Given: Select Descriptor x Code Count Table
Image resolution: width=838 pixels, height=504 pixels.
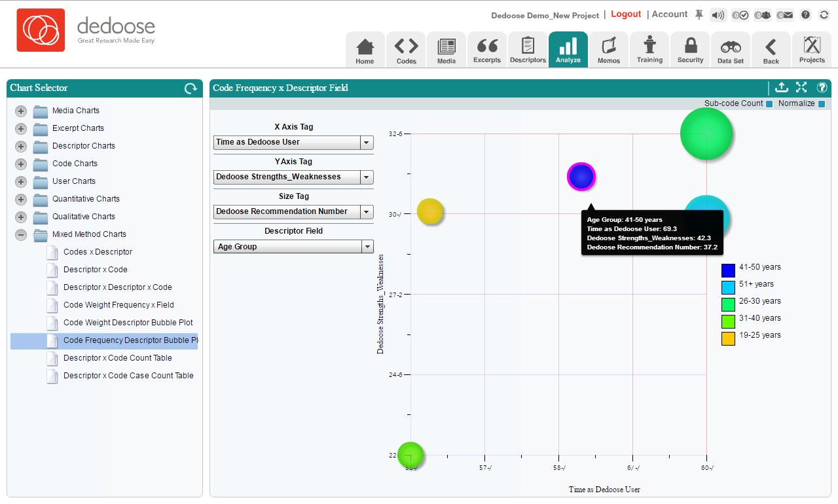Looking at the screenshot, I should tap(117, 358).
